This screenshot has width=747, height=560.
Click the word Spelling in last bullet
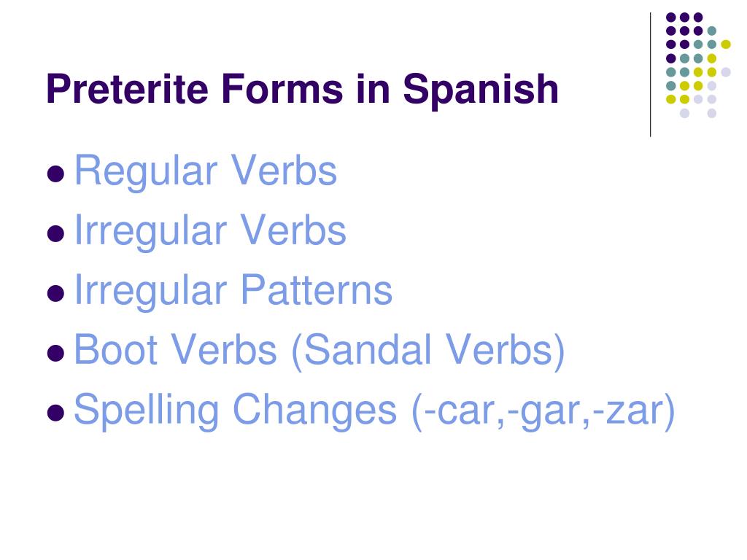[x=147, y=411]
